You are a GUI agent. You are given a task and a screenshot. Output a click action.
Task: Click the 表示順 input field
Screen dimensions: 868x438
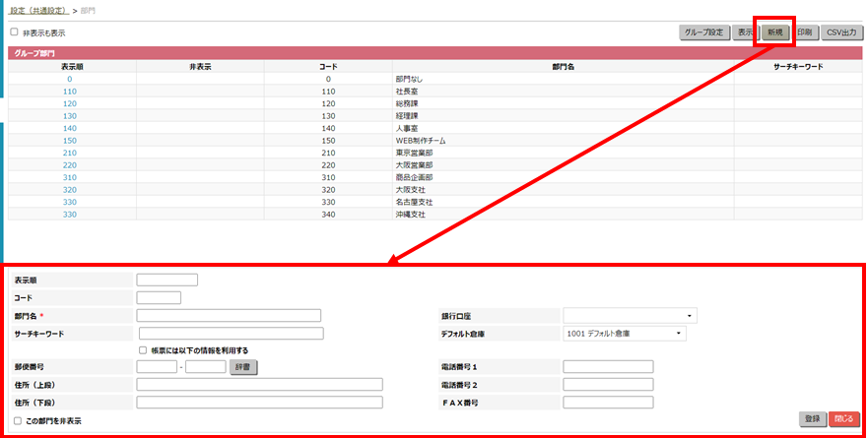click(x=167, y=280)
